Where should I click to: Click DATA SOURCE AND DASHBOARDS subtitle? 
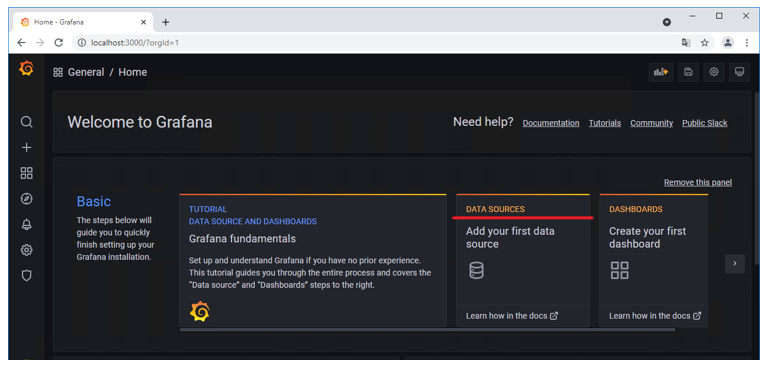253,222
